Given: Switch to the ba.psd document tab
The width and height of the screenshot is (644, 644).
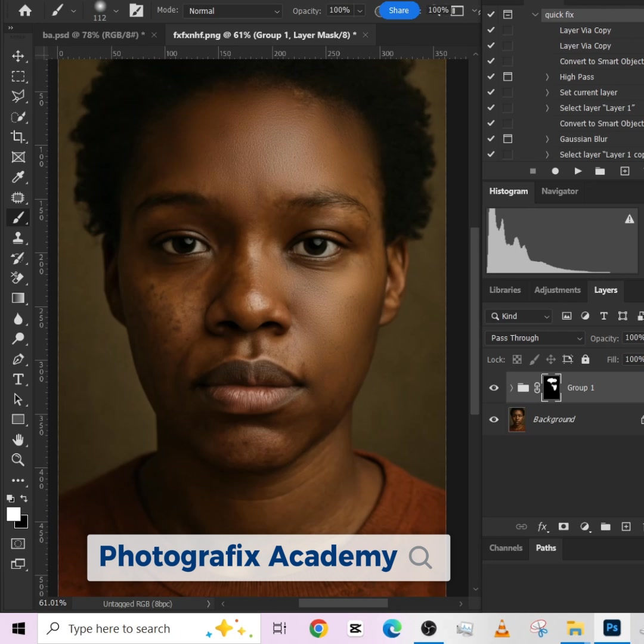Looking at the screenshot, I should click(93, 35).
